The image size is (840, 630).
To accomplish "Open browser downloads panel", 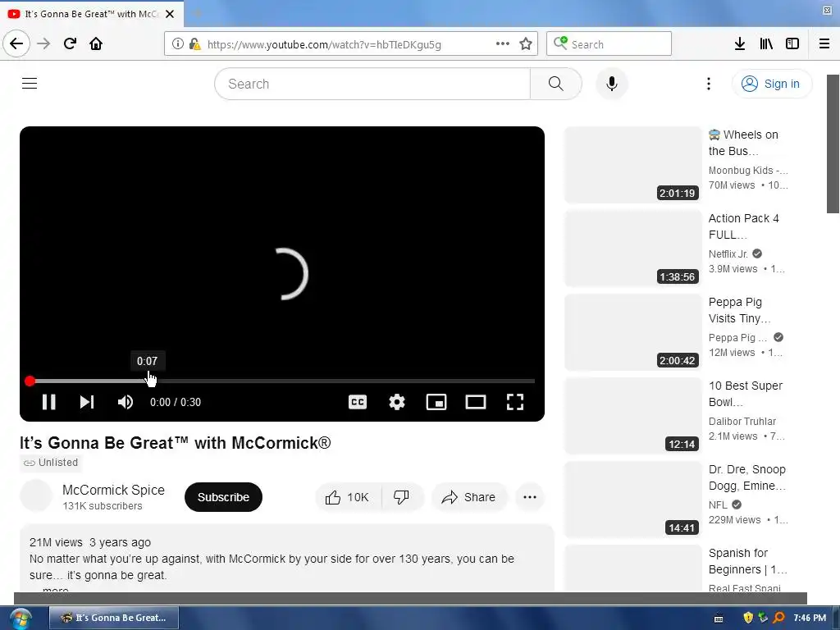I will pos(740,44).
